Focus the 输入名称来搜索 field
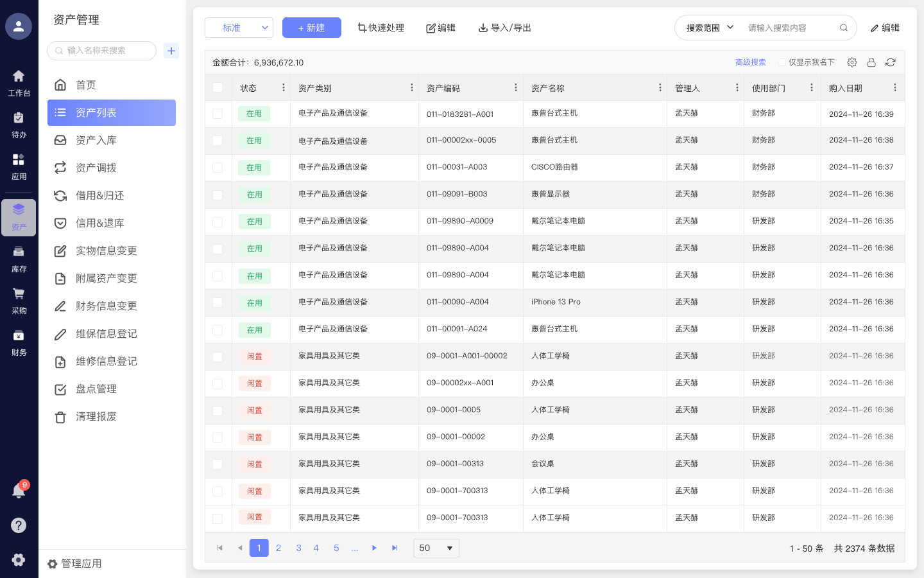This screenshot has width=924, height=578. pyautogui.click(x=102, y=51)
